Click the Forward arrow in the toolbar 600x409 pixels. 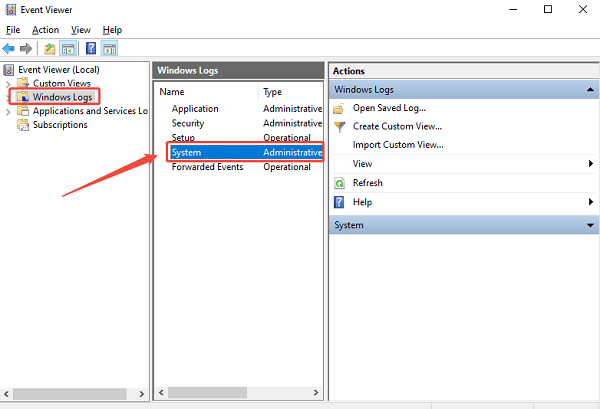(x=26, y=48)
